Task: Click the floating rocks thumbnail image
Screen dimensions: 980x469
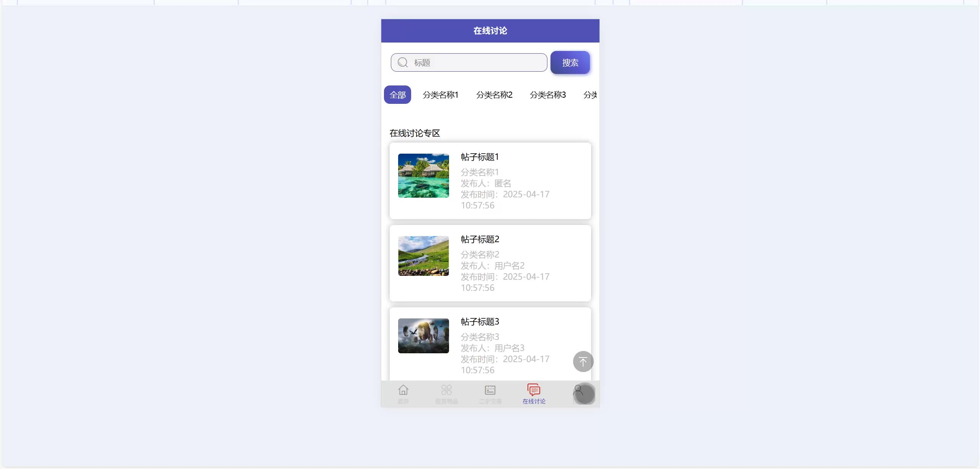Action: pos(423,336)
